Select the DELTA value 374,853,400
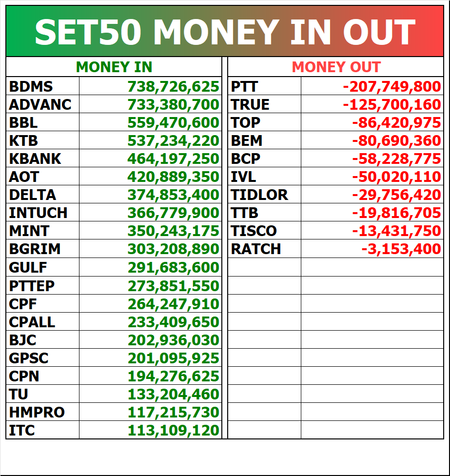Screen dimensions: 450x476 tap(173, 195)
